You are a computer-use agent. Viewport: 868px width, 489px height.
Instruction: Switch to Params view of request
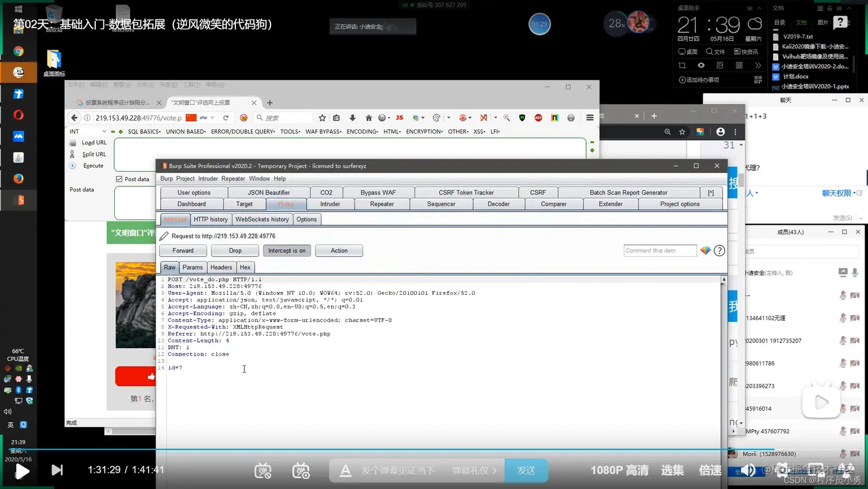[192, 267]
